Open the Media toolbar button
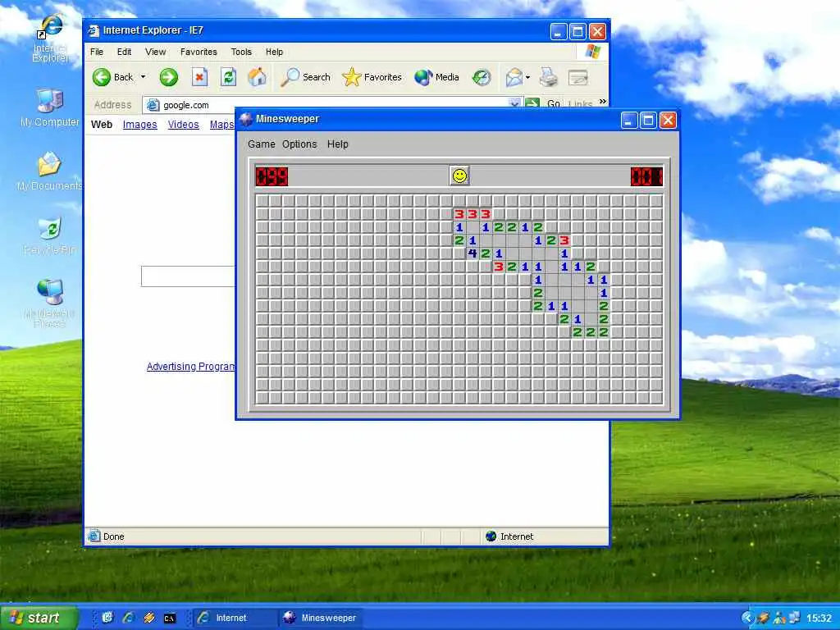Viewport: 840px width, 630px height. 436,77
